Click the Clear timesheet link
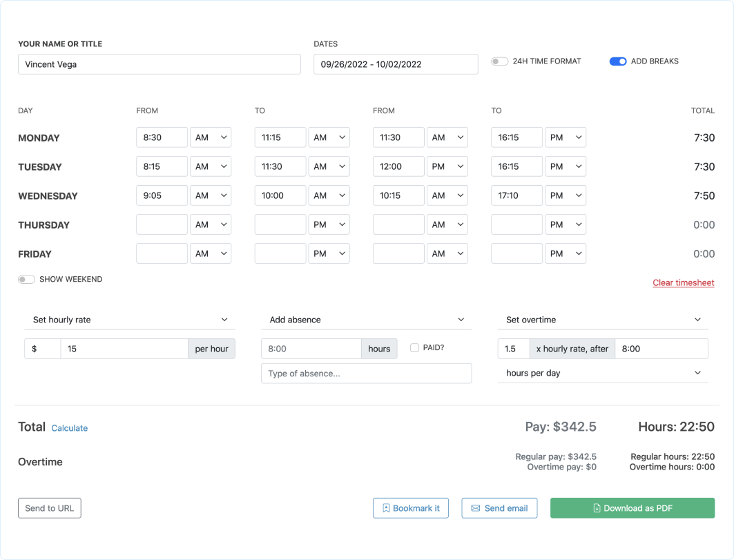 tap(683, 282)
